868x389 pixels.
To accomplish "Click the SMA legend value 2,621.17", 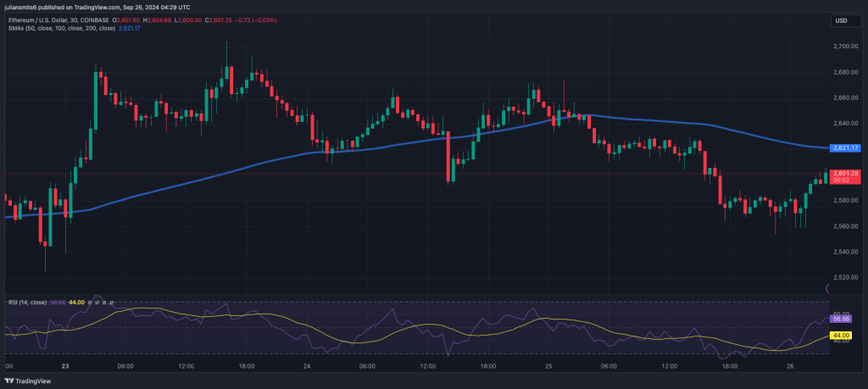I will point(130,28).
